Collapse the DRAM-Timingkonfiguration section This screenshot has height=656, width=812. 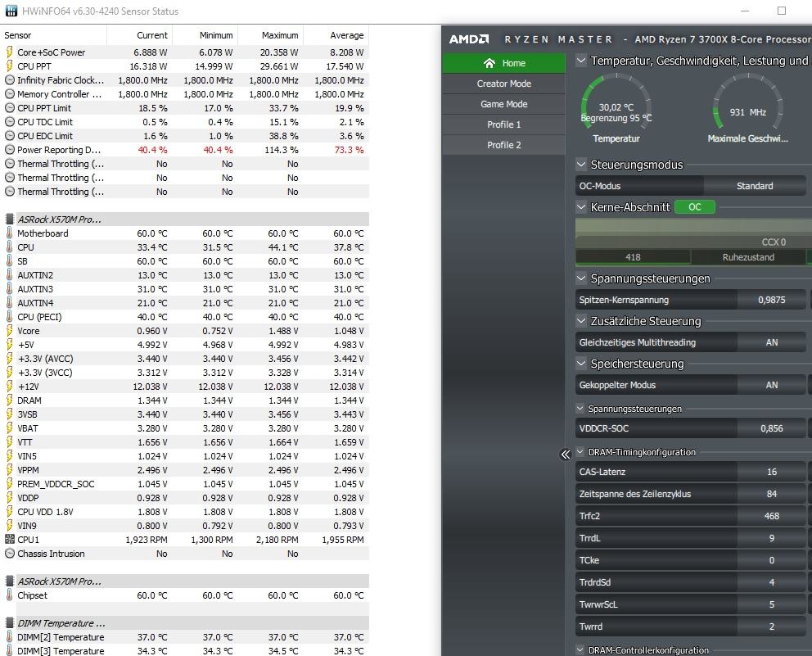coord(580,452)
